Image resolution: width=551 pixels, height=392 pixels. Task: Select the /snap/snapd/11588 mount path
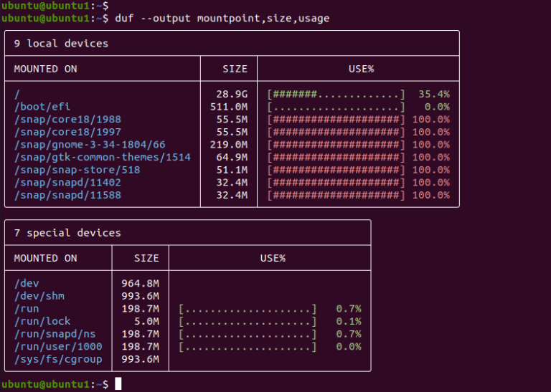(67, 195)
